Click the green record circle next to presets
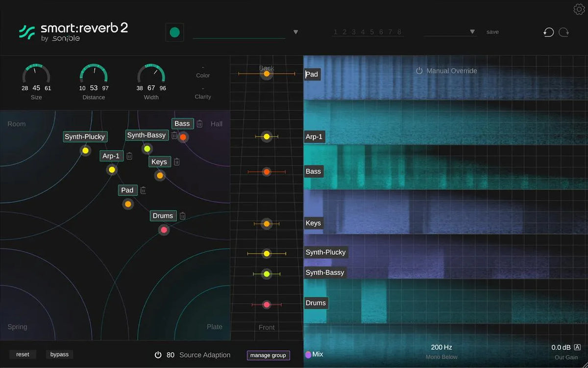The height and width of the screenshot is (368, 588). 174,31
